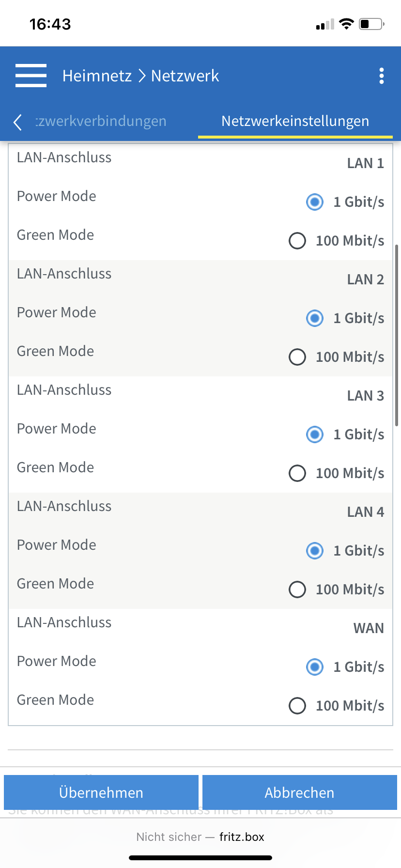
Task: Open the three-dot options menu
Action: [x=382, y=76]
